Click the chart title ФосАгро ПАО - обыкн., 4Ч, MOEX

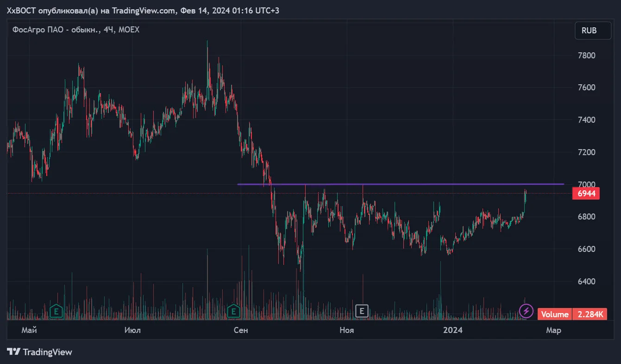click(75, 30)
